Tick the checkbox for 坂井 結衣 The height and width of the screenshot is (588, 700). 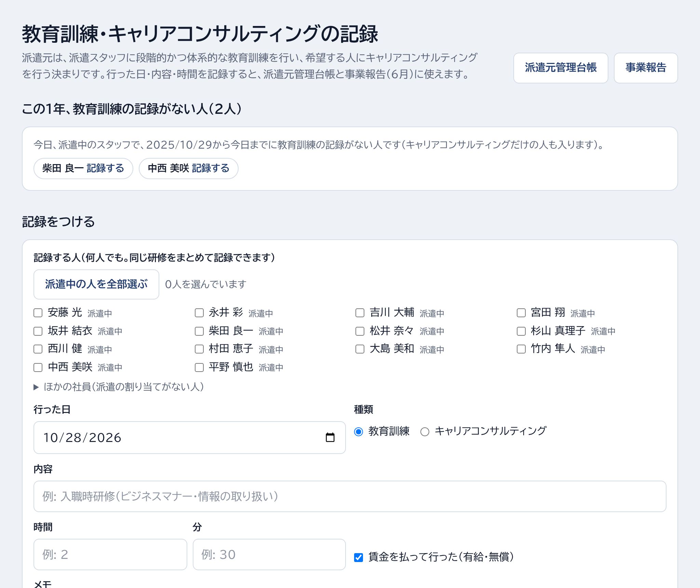(38, 331)
